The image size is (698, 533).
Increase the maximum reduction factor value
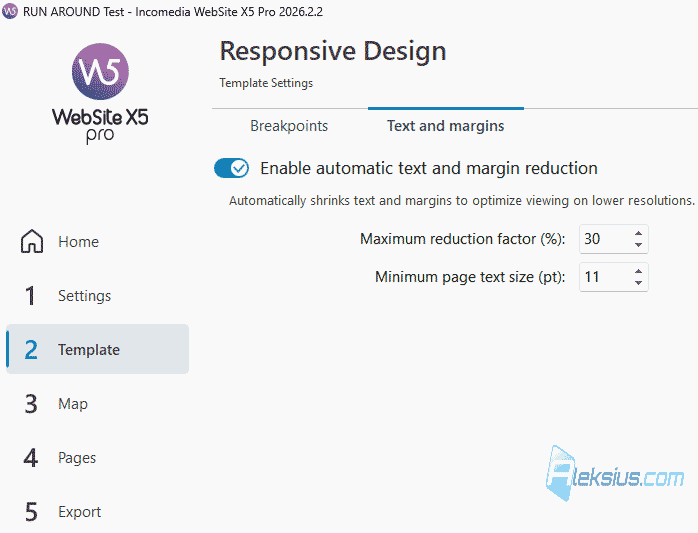click(x=638, y=233)
